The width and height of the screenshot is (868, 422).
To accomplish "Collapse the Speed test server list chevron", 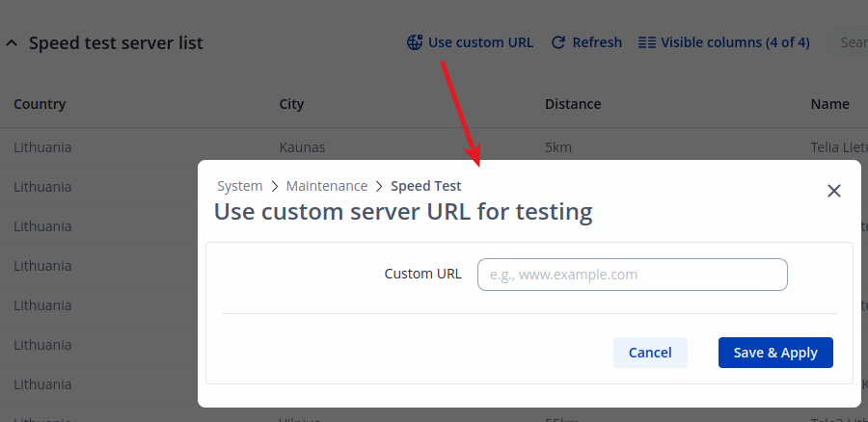I will pos(12,43).
